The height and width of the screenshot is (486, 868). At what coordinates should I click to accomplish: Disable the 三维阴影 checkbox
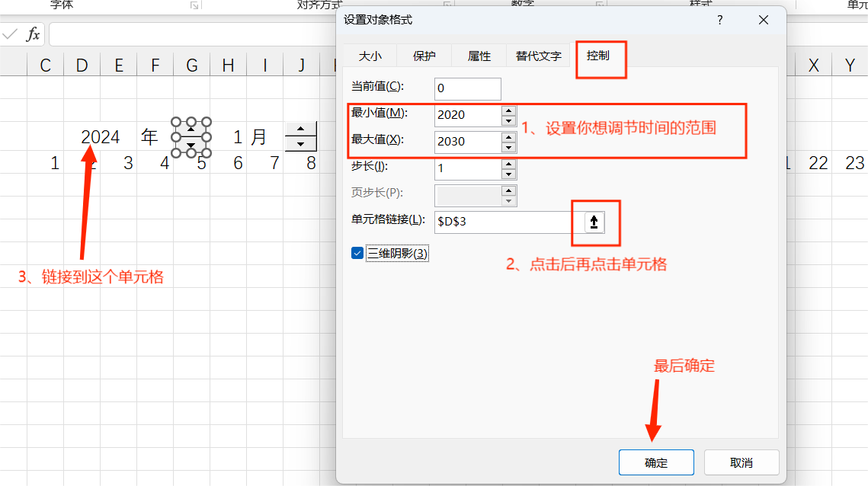(x=357, y=252)
